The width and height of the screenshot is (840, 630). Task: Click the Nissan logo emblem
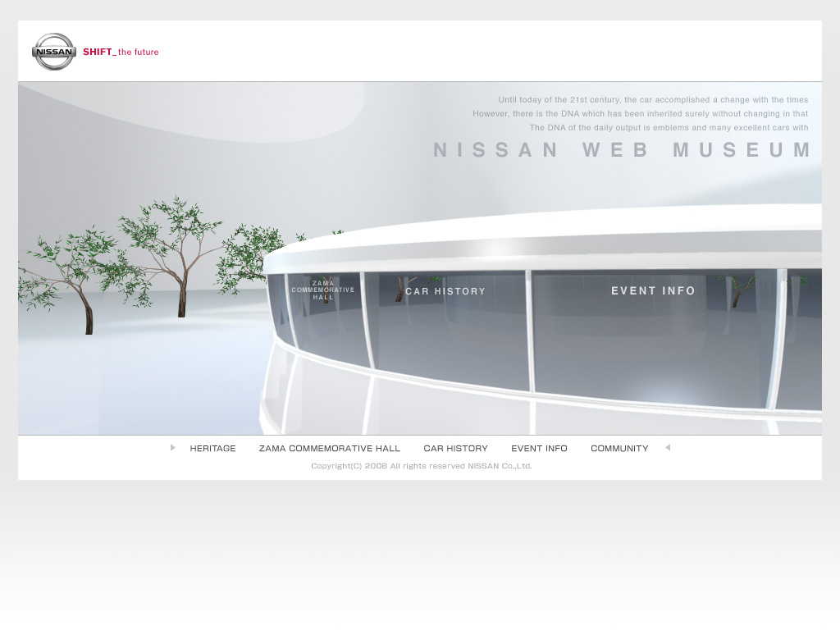(x=53, y=52)
